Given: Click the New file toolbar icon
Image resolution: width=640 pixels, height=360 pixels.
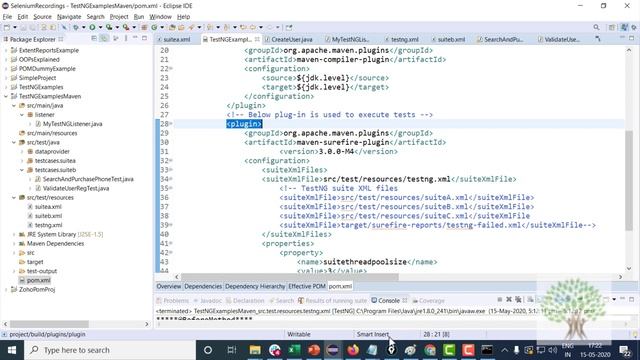Looking at the screenshot, I should coord(7,27).
